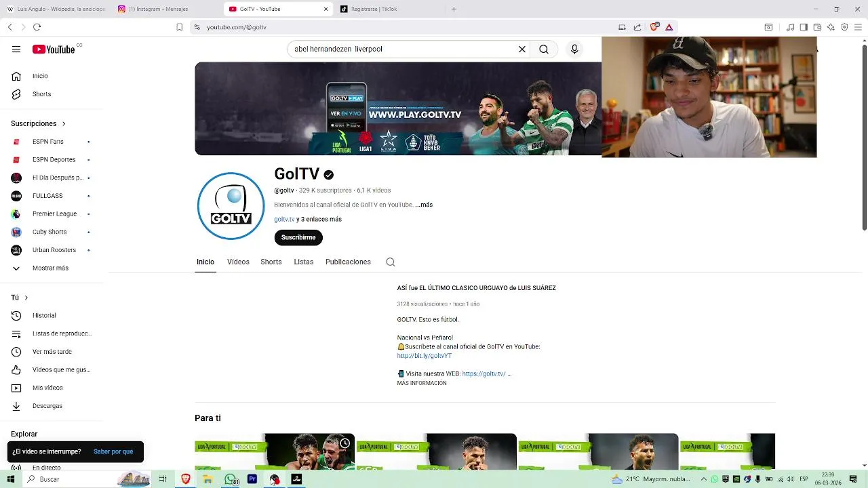Expand channel description with ...más
The height and width of the screenshot is (488, 868).
[424, 205]
